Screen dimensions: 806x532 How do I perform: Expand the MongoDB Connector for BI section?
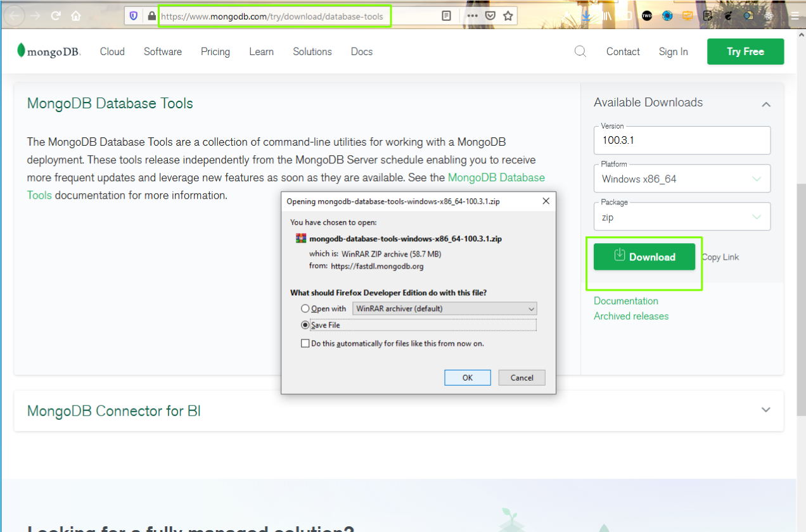click(x=766, y=410)
